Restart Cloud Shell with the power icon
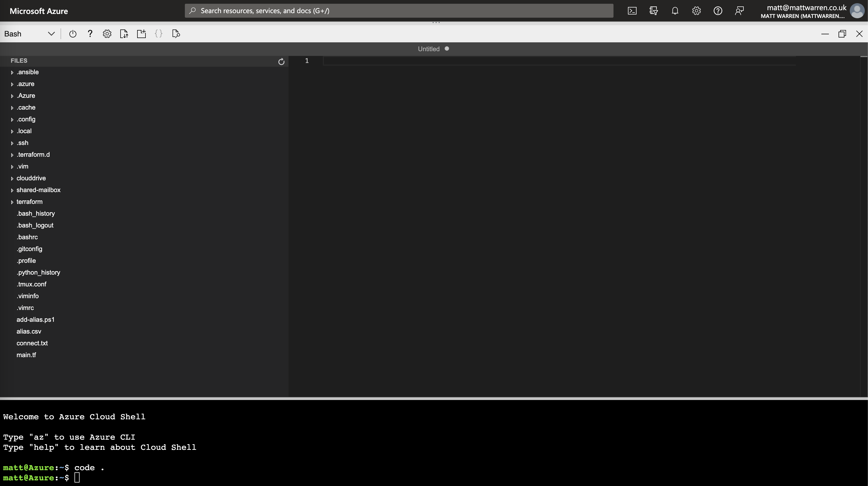The image size is (868, 486). click(x=73, y=34)
